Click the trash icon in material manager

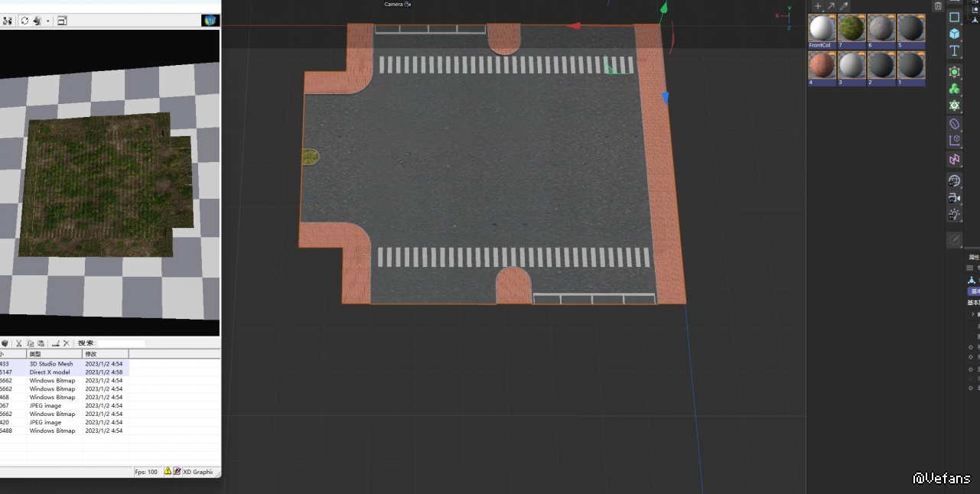[x=938, y=6]
